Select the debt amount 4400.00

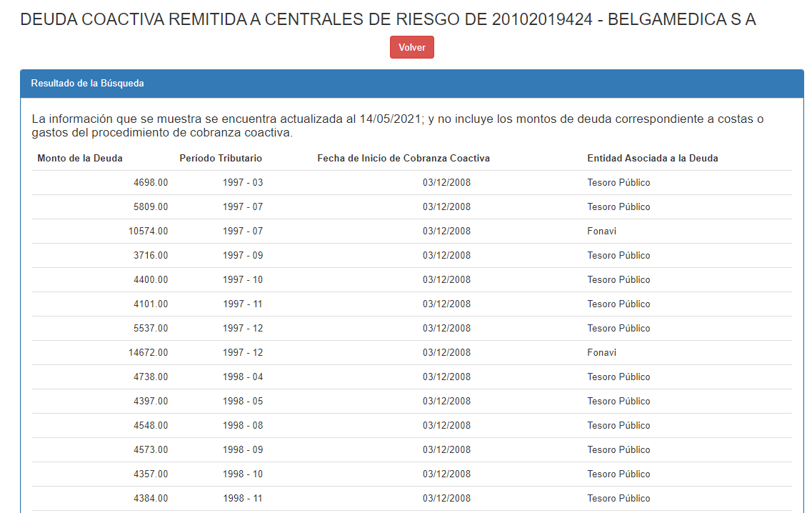click(x=151, y=280)
